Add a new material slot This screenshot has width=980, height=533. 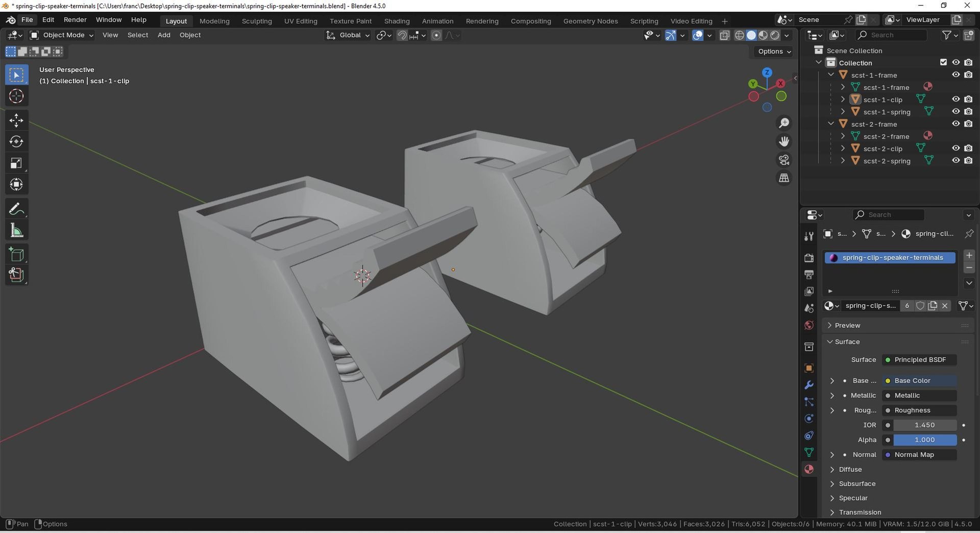click(969, 255)
